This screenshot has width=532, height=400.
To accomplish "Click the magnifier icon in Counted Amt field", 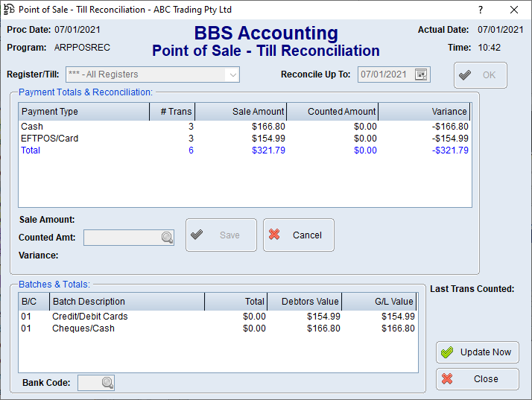I will [x=167, y=238].
